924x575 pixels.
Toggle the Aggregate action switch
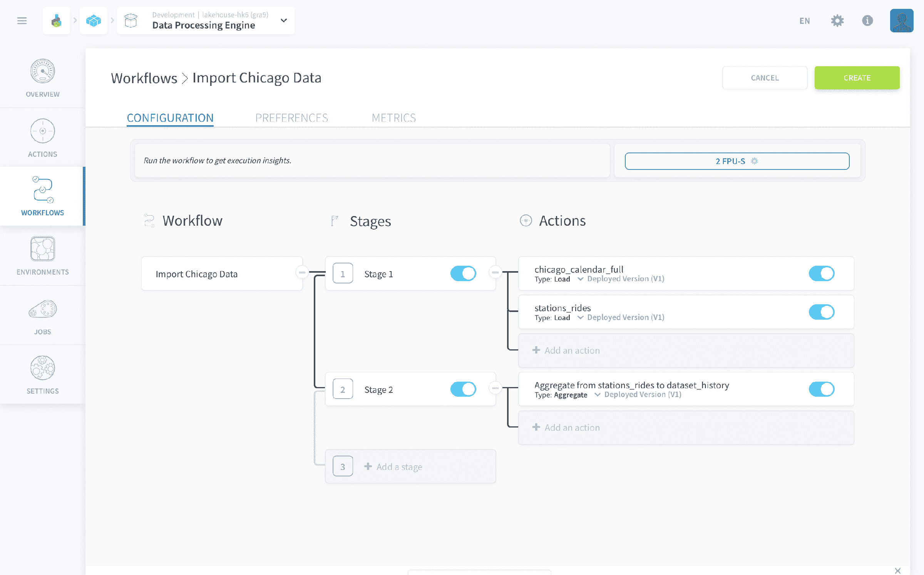[x=822, y=389]
